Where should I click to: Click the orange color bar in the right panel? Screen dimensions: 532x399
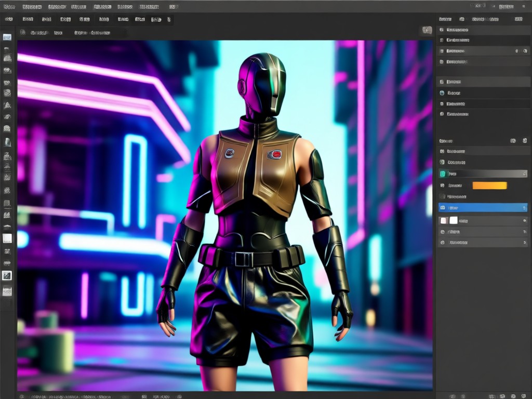(x=489, y=185)
